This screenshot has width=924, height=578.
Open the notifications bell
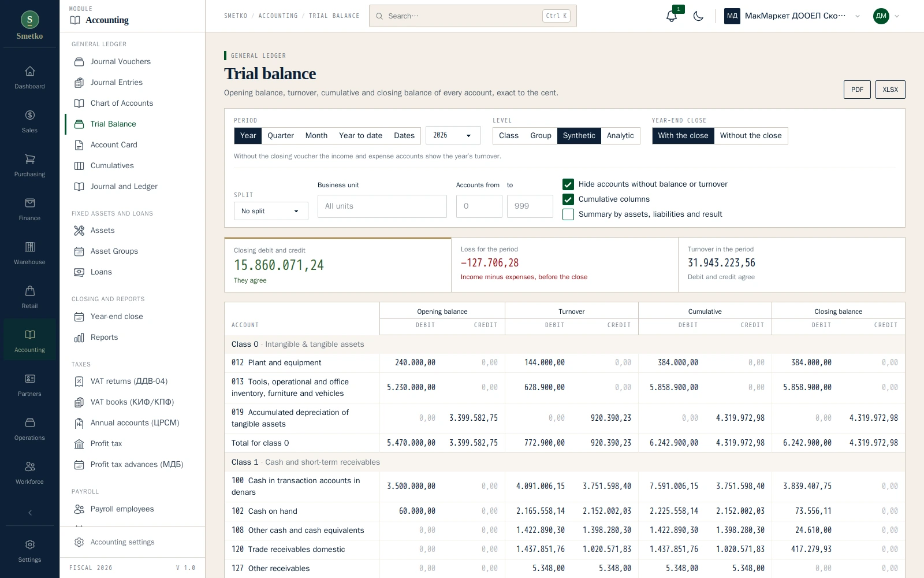coord(672,16)
